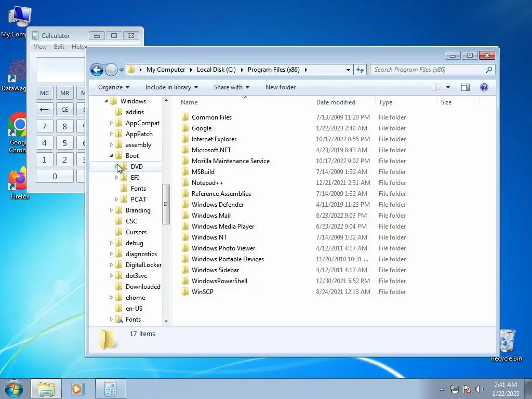Toggle the preview pane icon
532x399 pixels.
point(465,87)
